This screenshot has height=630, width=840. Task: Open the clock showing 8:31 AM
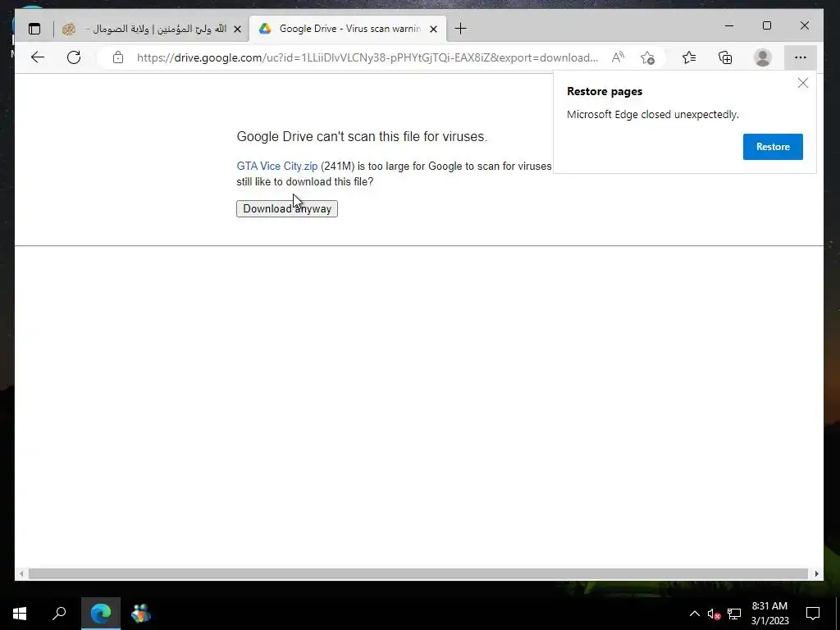(x=769, y=614)
